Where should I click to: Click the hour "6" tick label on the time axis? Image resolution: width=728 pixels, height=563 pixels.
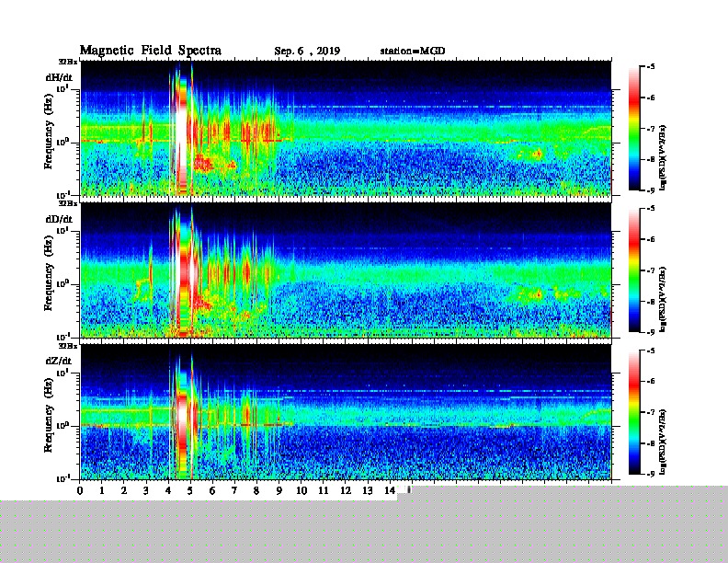(x=212, y=490)
